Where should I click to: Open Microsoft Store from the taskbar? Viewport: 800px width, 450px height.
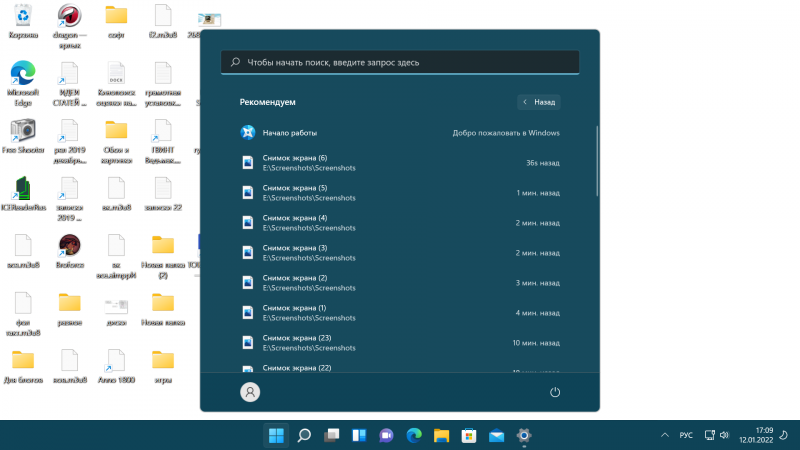pyautogui.click(x=469, y=435)
